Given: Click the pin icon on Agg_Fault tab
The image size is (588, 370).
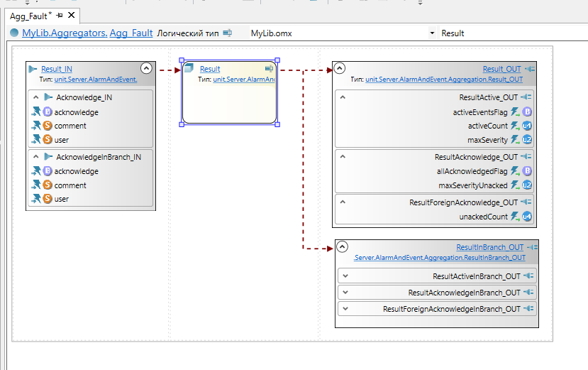Looking at the screenshot, I should [x=60, y=15].
